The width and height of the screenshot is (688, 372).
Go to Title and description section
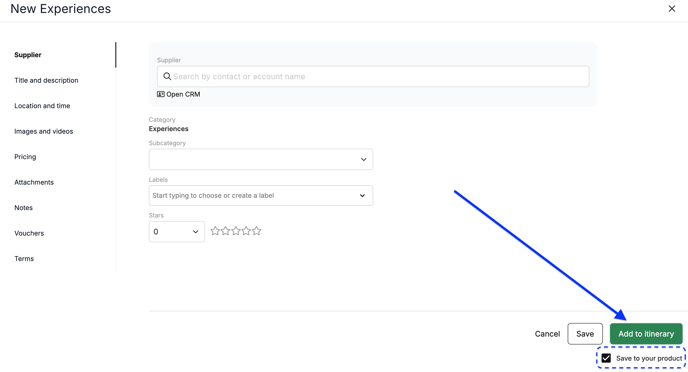coord(46,80)
